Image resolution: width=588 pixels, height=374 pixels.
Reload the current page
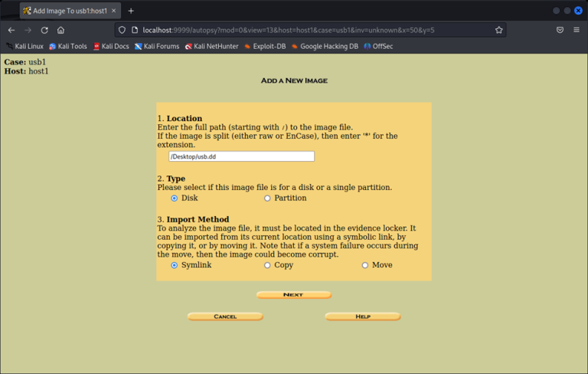pos(44,30)
